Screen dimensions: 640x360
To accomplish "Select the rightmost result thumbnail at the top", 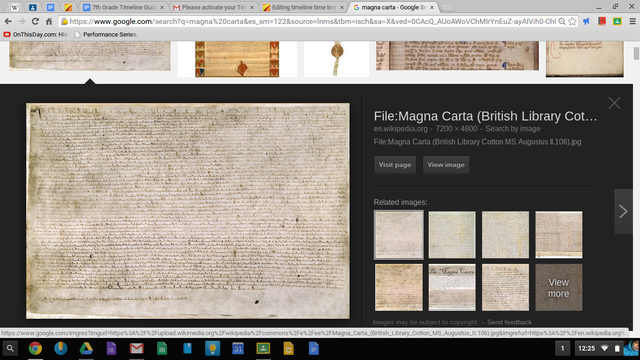I will coord(584,59).
